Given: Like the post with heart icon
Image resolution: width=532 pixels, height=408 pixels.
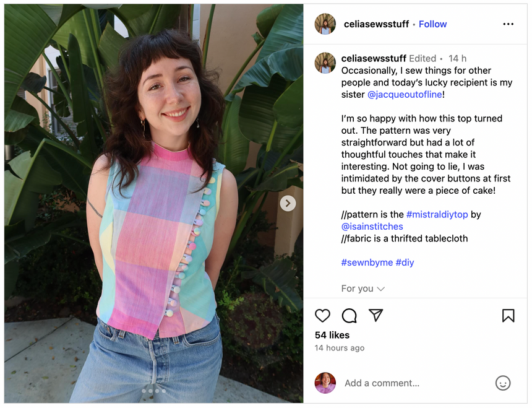Looking at the screenshot, I should [322, 316].
